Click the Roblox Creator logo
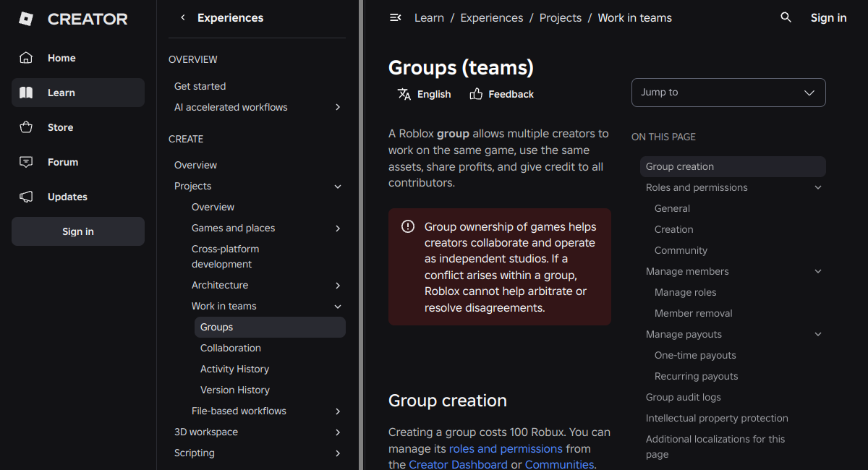The image size is (868, 470). [72, 20]
